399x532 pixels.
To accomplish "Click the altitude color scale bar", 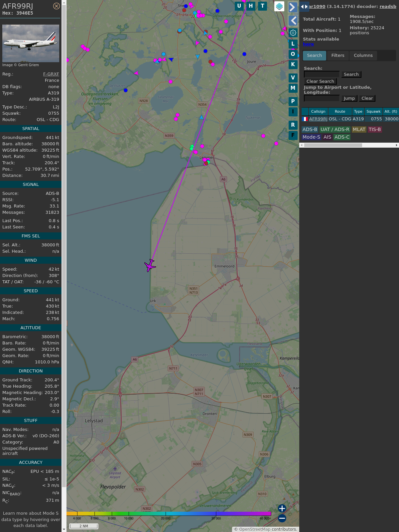I will [169, 514].
